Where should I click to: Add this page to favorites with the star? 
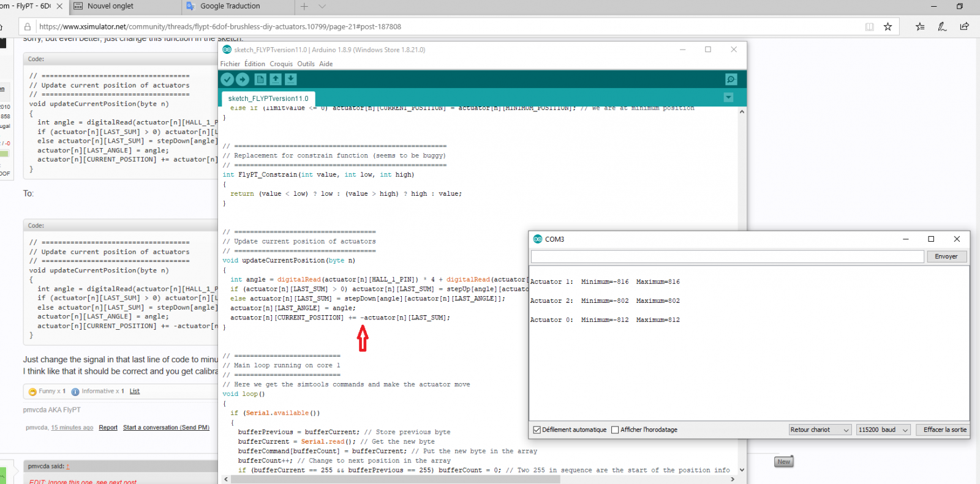click(x=888, y=27)
